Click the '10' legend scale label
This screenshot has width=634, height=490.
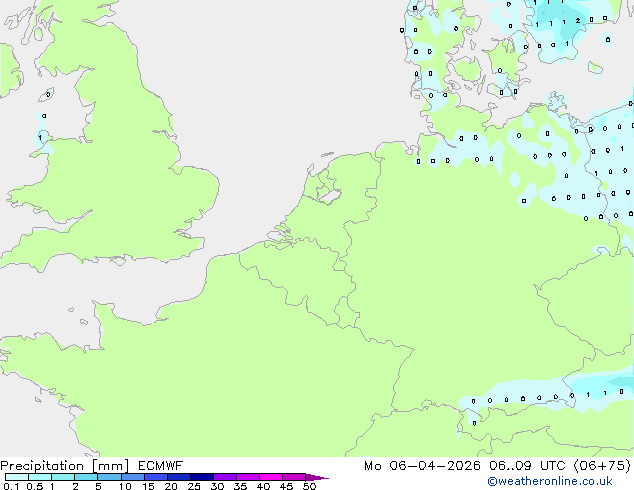pyautogui.click(x=125, y=486)
